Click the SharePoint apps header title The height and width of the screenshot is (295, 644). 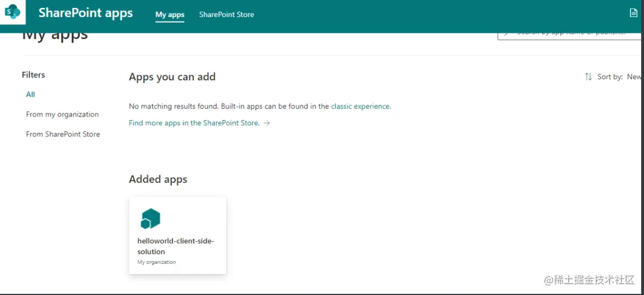tap(85, 13)
